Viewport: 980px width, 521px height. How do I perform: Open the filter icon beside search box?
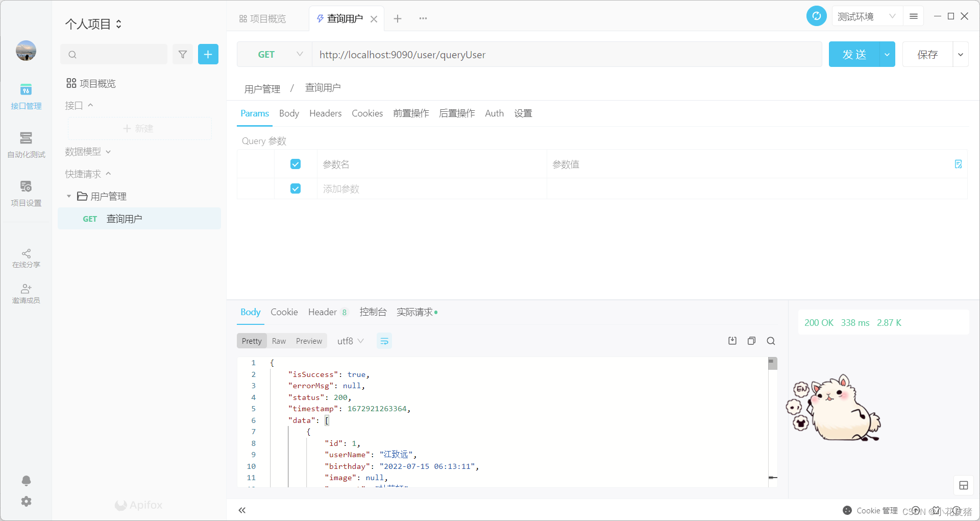click(x=183, y=54)
